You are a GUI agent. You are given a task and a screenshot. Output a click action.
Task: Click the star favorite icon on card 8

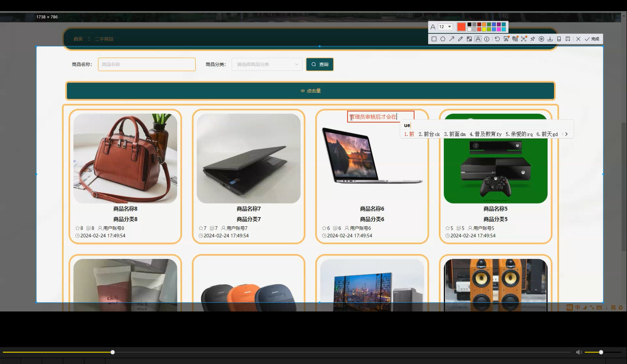pyautogui.click(x=77, y=228)
